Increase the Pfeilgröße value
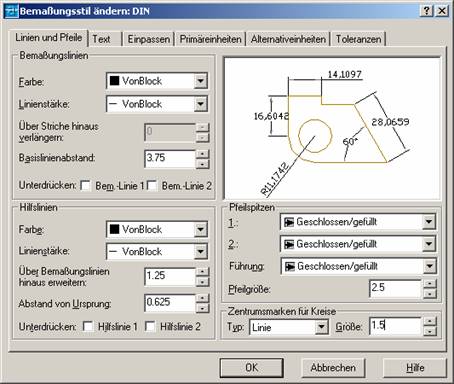 coord(430,284)
